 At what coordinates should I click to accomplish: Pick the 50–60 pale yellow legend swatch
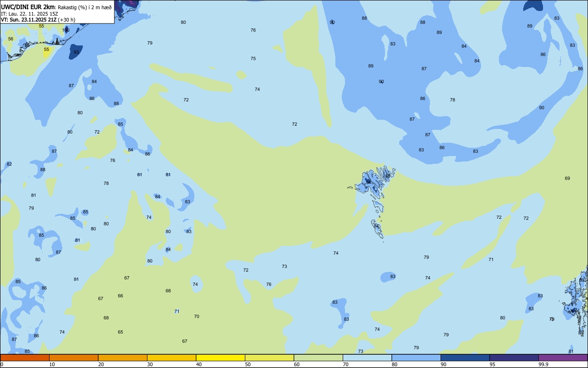click(269, 357)
